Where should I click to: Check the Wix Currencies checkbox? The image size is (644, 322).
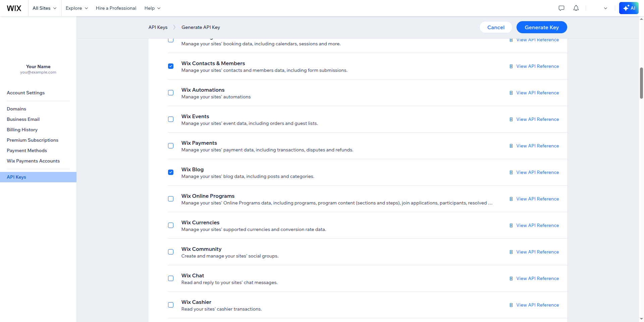click(171, 225)
